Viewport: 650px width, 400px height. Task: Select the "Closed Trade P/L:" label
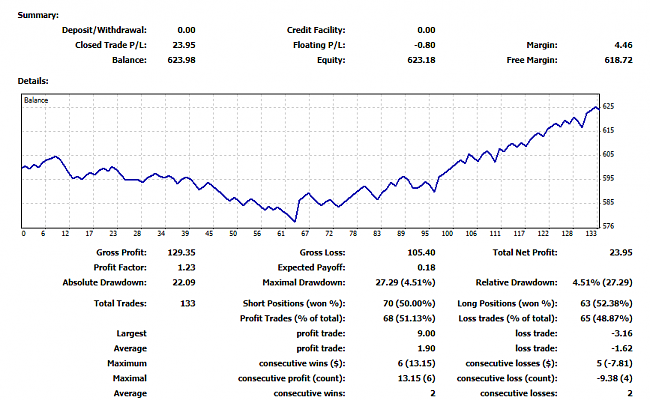pyautogui.click(x=111, y=45)
